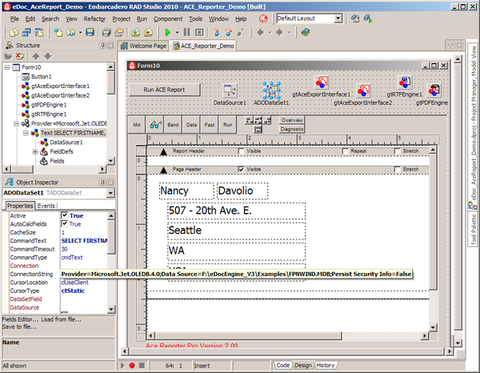Screen dimensions: 480x373
Task: Click the Run ACE Report button
Action: (164, 90)
